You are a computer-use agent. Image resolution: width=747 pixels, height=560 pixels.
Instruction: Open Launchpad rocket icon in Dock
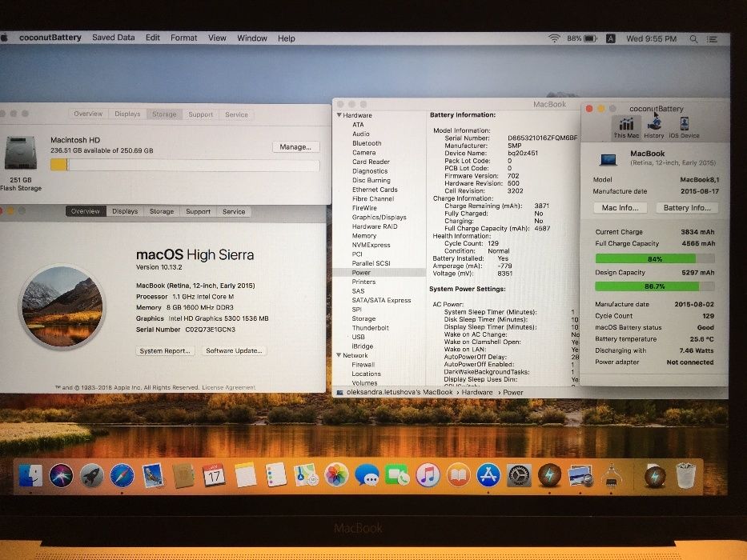pyautogui.click(x=92, y=475)
